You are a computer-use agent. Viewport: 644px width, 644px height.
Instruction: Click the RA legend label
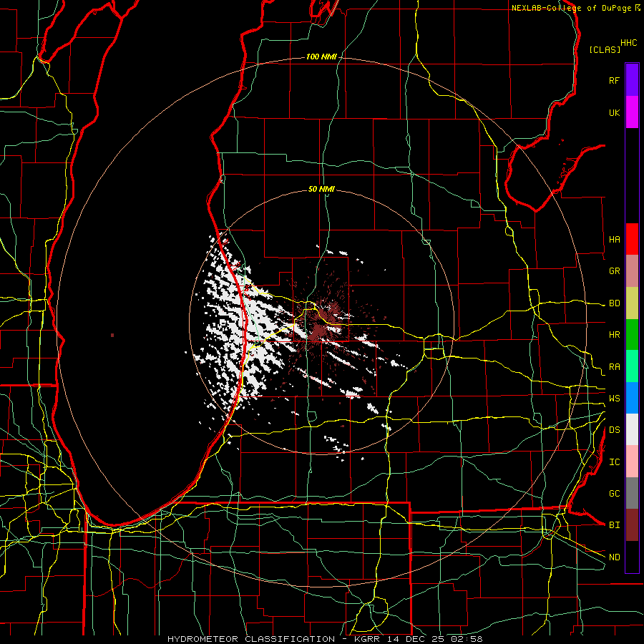[x=614, y=367]
